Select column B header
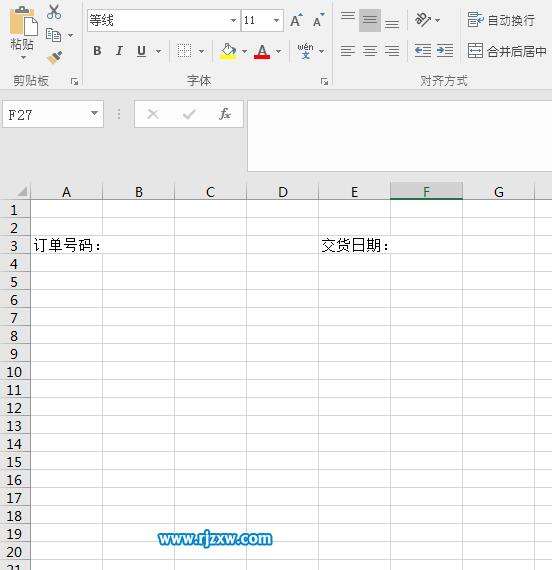 (139, 192)
